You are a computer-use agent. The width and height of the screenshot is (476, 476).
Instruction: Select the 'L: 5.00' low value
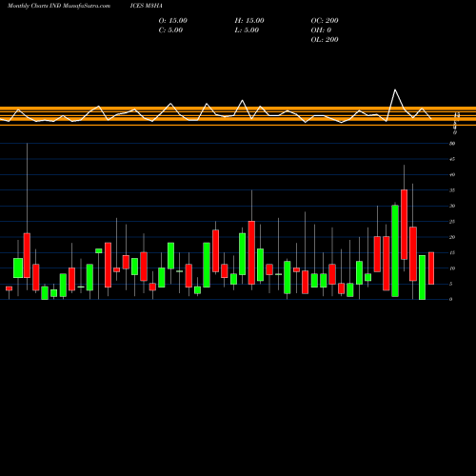pos(247,30)
